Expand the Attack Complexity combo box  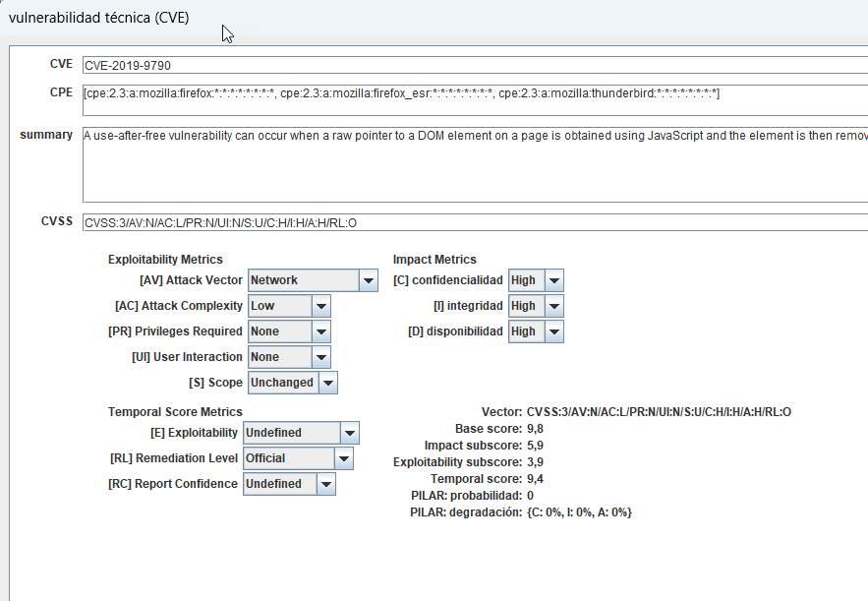[x=289, y=306]
